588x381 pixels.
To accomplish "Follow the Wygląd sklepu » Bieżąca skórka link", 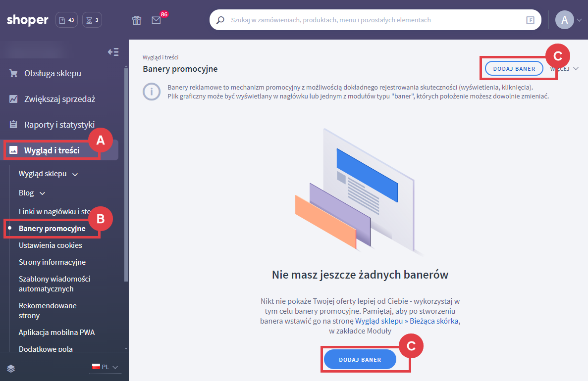I will coord(407,321).
